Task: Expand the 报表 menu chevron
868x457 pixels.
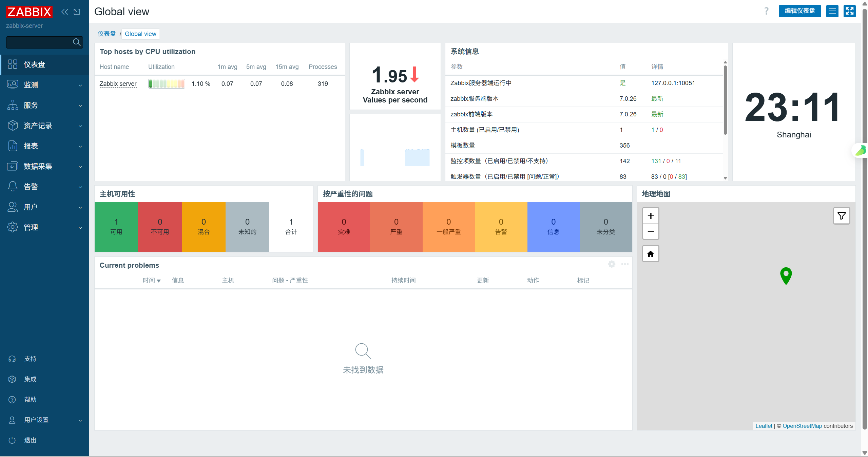Action: [80, 146]
